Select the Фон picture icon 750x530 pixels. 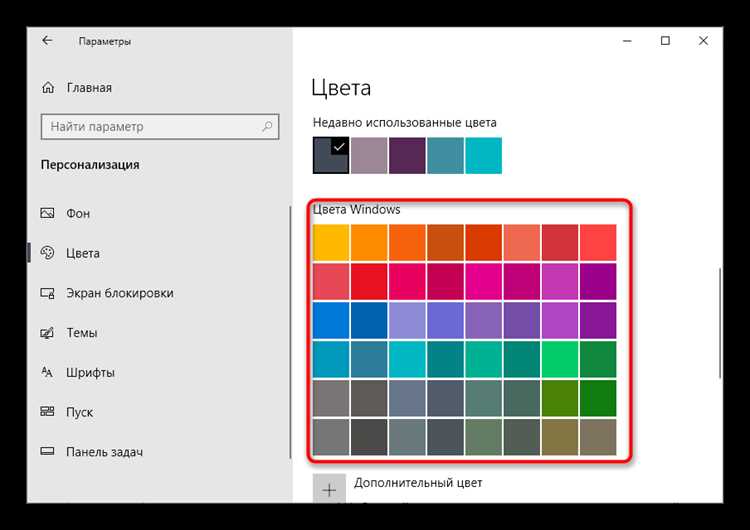pos(47,213)
